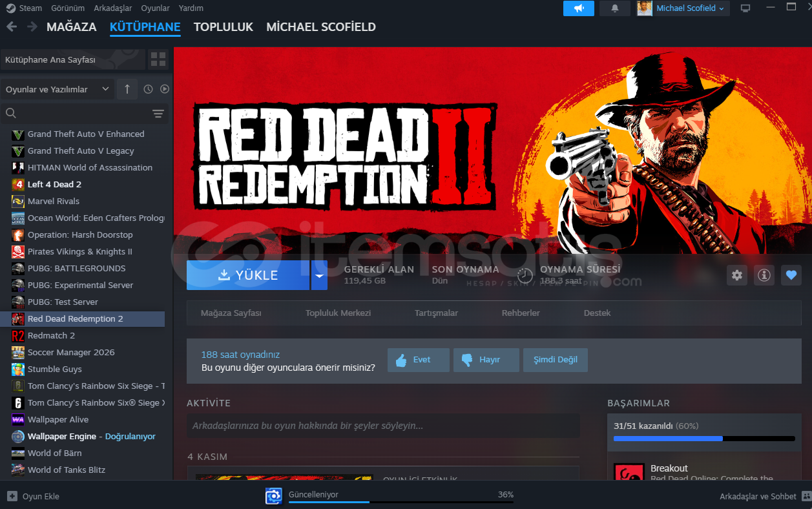Open the Oyunlar menu
This screenshot has height=509, width=812.
pos(156,8)
